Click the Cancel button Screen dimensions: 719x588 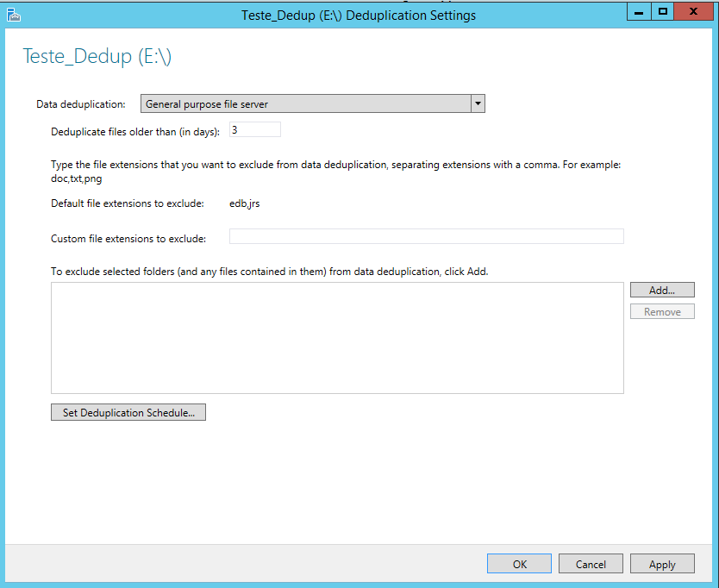point(591,564)
